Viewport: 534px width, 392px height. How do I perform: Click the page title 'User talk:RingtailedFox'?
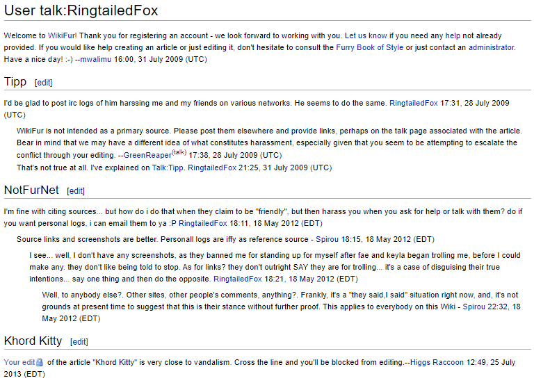(x=81, y=10)
